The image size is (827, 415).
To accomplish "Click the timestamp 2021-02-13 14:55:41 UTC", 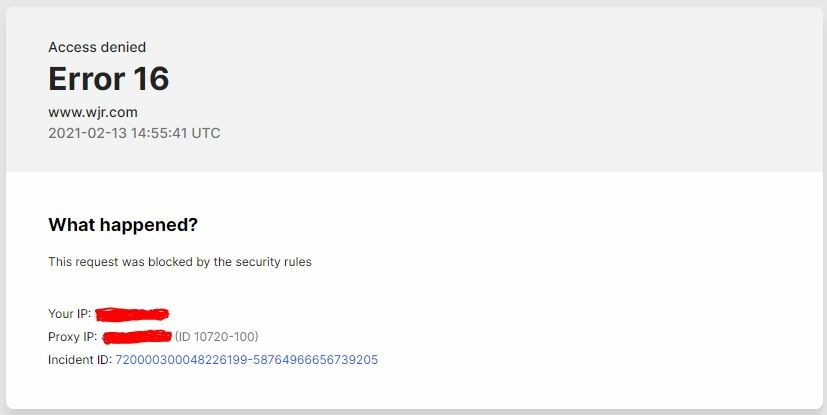I will coord(134,133).
